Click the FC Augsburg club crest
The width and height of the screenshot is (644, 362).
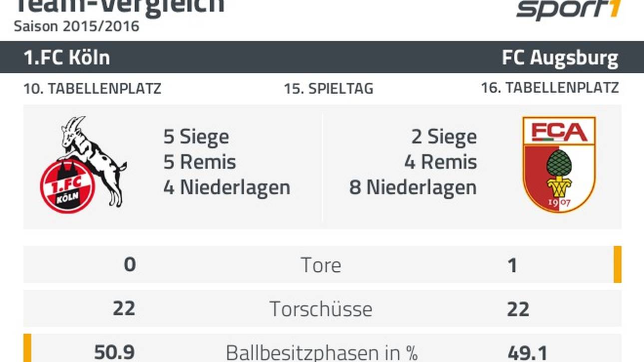point(559,165)
